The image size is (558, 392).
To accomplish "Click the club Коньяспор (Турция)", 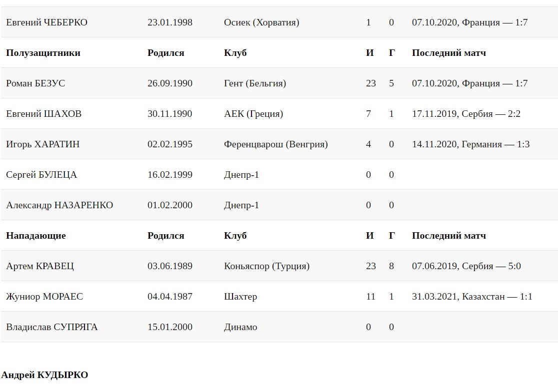I will point(266,266).
